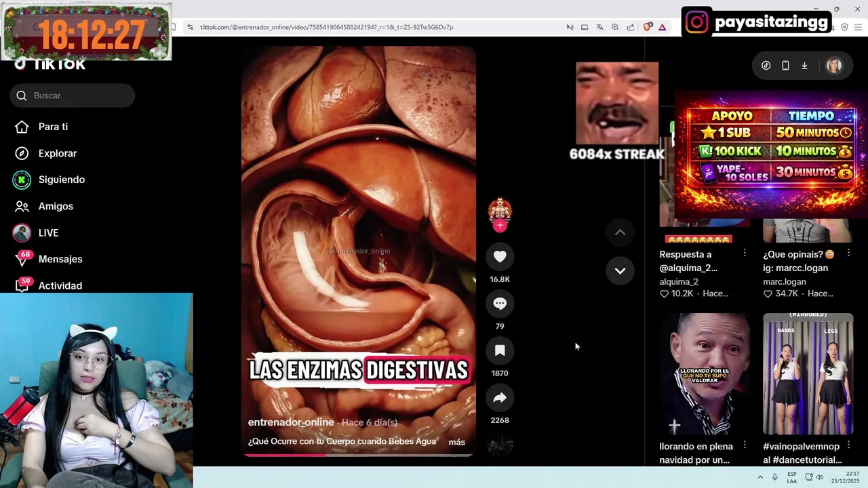The width and height of the screenshot is (868, 488).
Task: Like the video with the heart icon
Action: [x=500, y=256]
